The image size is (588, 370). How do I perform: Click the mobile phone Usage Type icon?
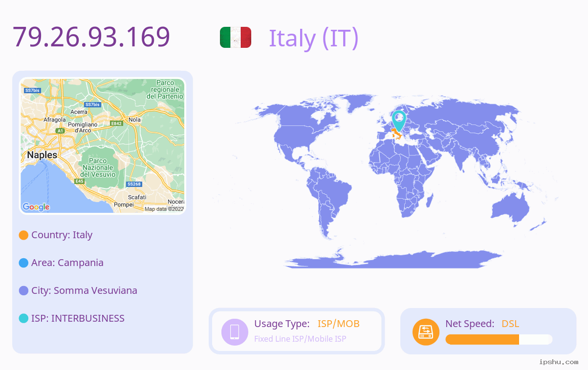[235, 331]
